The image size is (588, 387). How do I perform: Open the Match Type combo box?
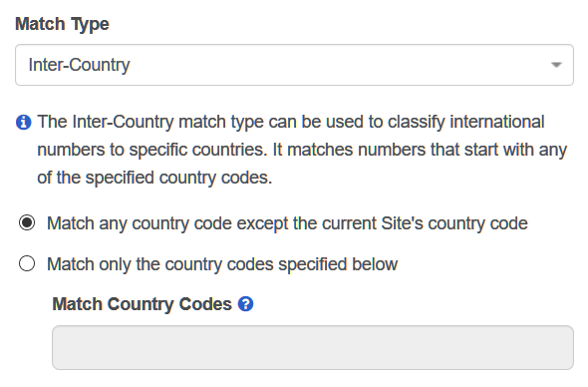(x=294, y=65)
